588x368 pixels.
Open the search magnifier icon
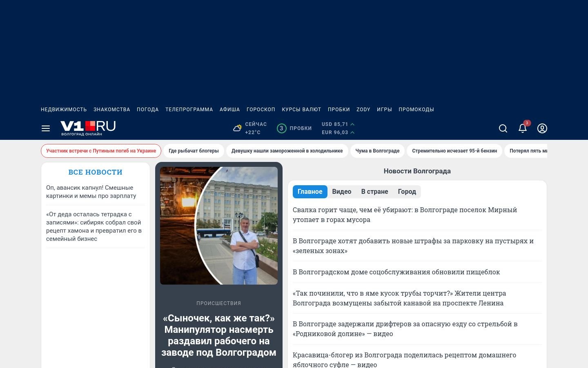tap(503, 128)
